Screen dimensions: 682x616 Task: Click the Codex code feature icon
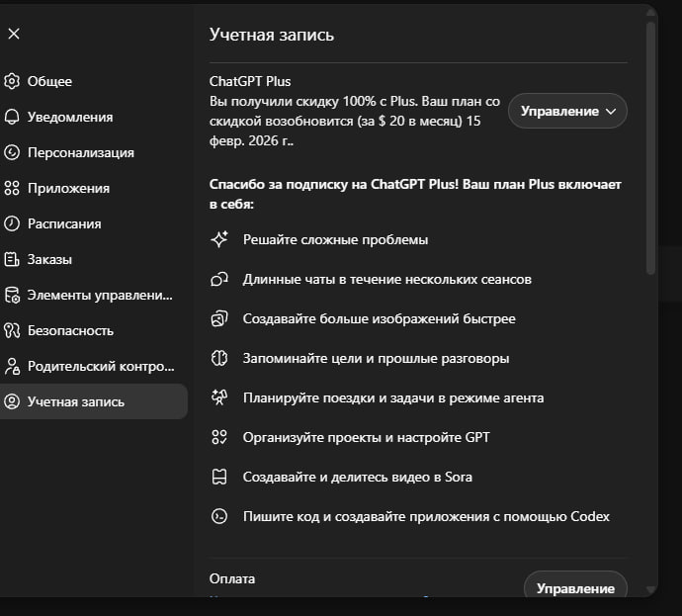(x=219, y=516)
